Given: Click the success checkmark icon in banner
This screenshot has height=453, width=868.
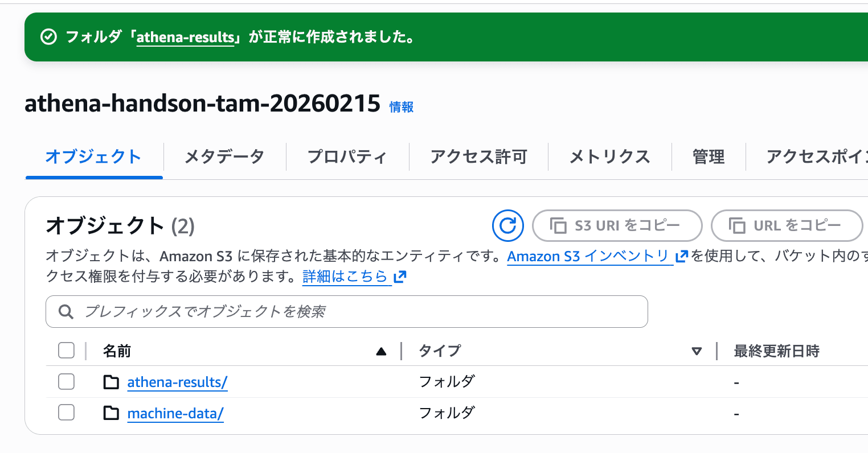Looking at the screenshot, I should click(x=48, y=37).
